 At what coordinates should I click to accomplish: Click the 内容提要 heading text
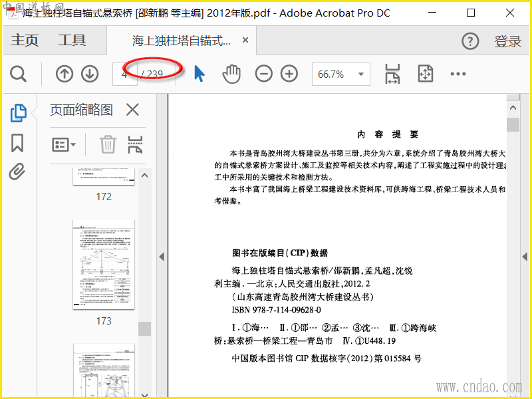(388, 134)
